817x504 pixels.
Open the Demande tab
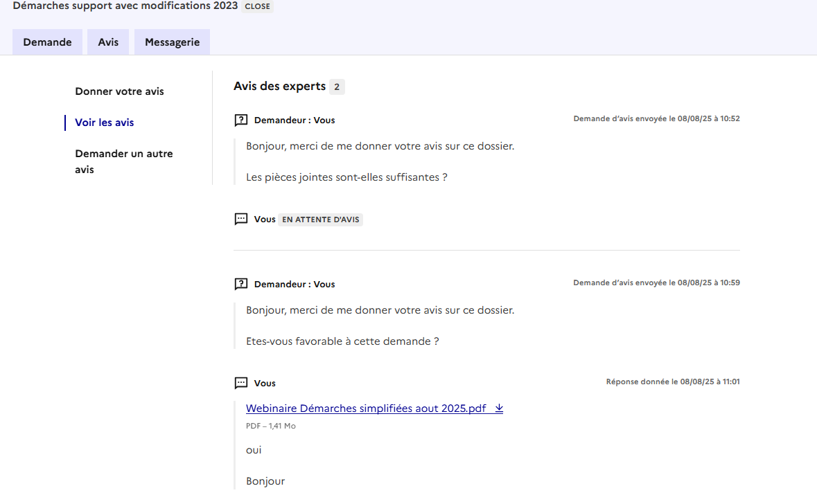click(x=47, y=42)
